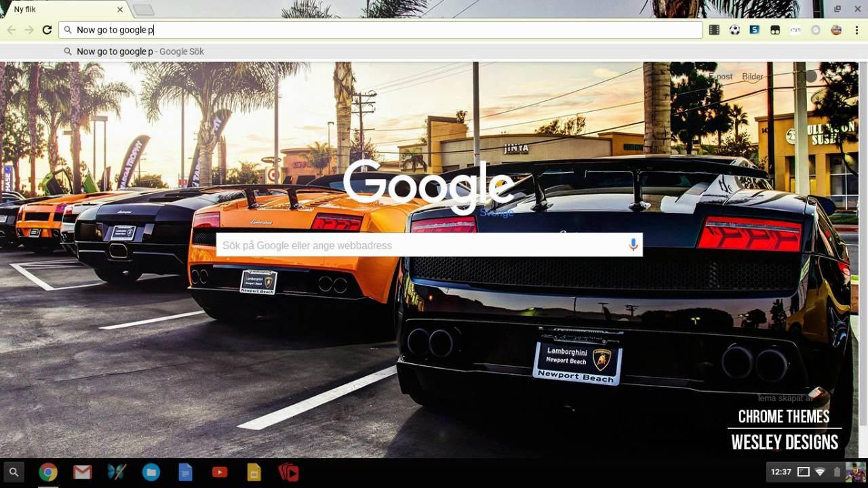Start voice search via microphone icon
The width and height of the screenshot is (868, 488).
633,245
